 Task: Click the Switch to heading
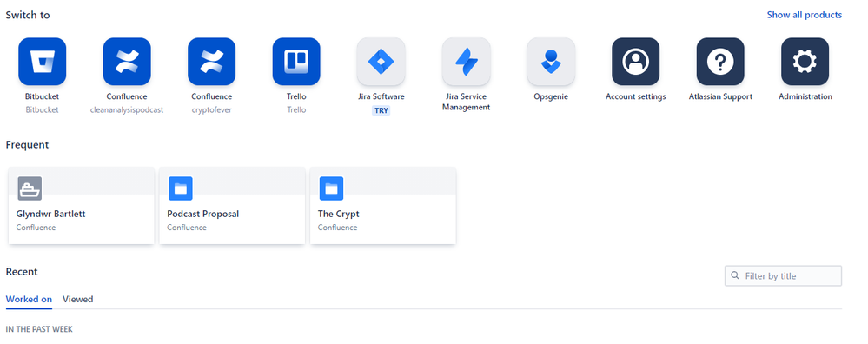pyautogui.click(x=28, y=15)
